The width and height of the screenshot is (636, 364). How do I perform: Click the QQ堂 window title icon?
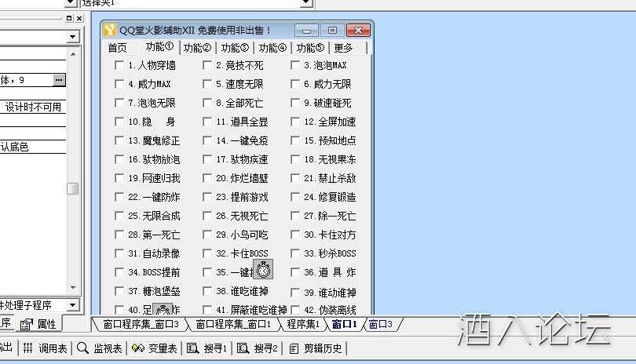pos(109,30)
